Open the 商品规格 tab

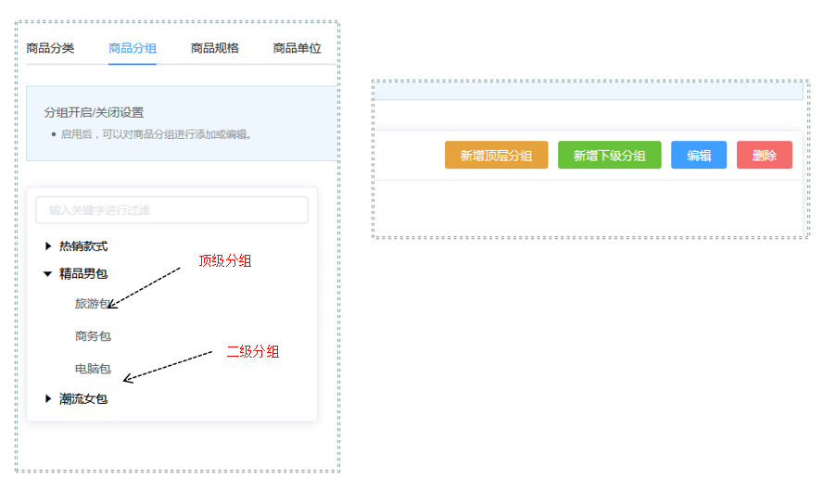pos(214,48)
